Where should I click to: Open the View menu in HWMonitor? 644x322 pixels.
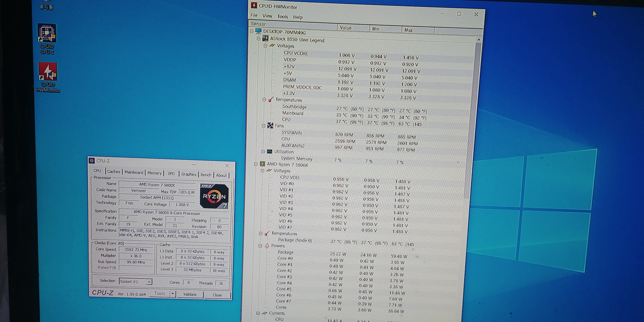pyautogui.click(x=267, y=16)
